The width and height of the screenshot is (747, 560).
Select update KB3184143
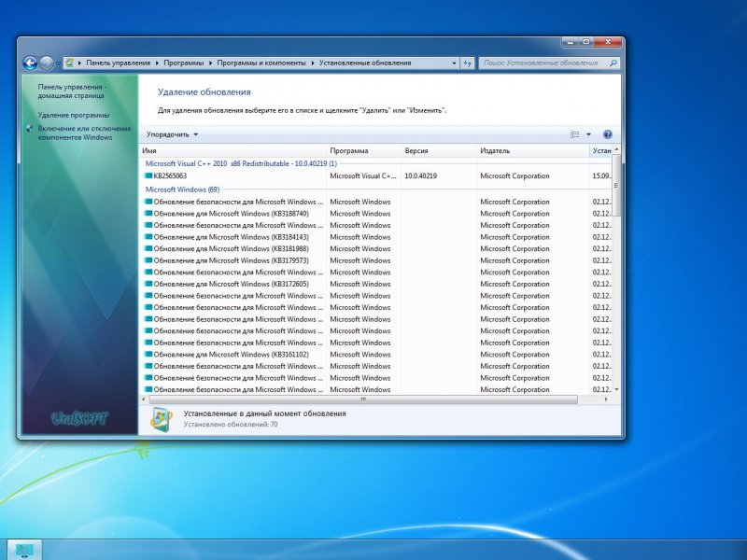[x=376, y=237]
